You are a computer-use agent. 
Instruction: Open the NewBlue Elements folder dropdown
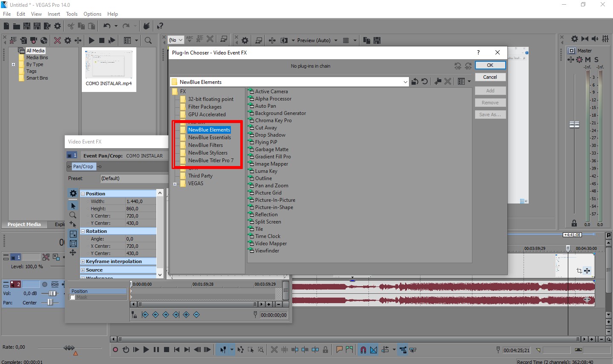click(x=405, y=82)
